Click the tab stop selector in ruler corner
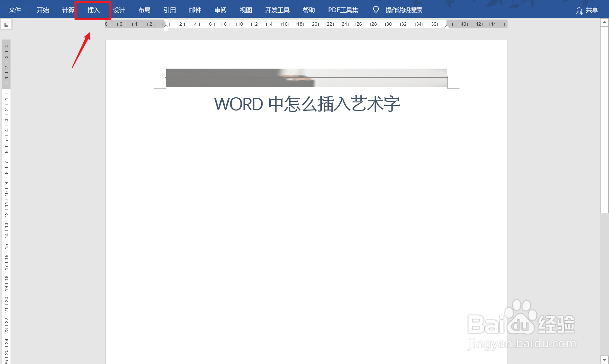Image resolution: width=609 pixels, height=364 pixels. point(6,24)
